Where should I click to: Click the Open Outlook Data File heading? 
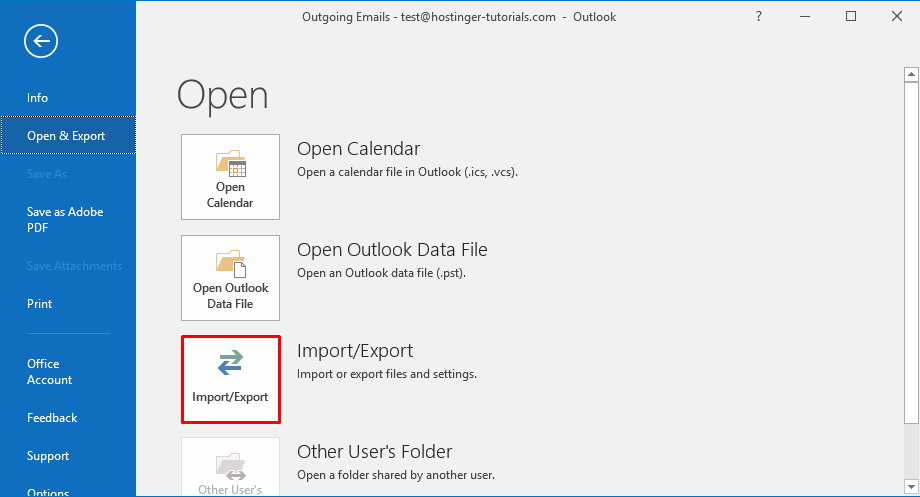pos(392,250)
